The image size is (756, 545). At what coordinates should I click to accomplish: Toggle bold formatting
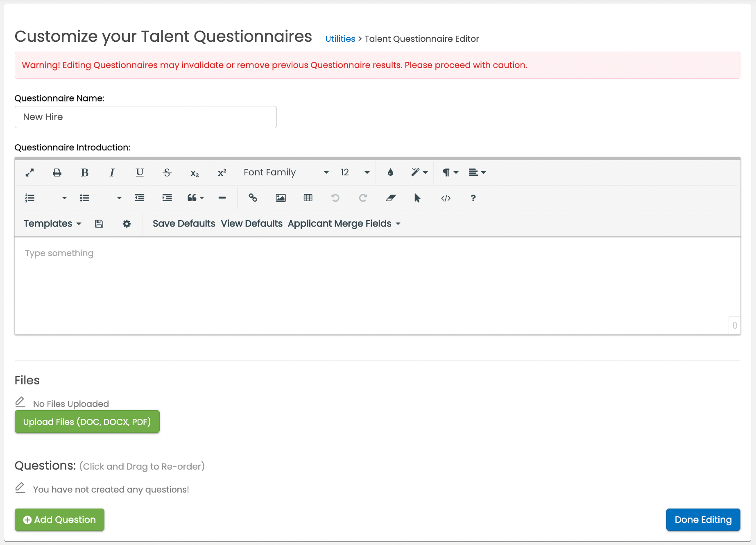[x=84, y=173]
